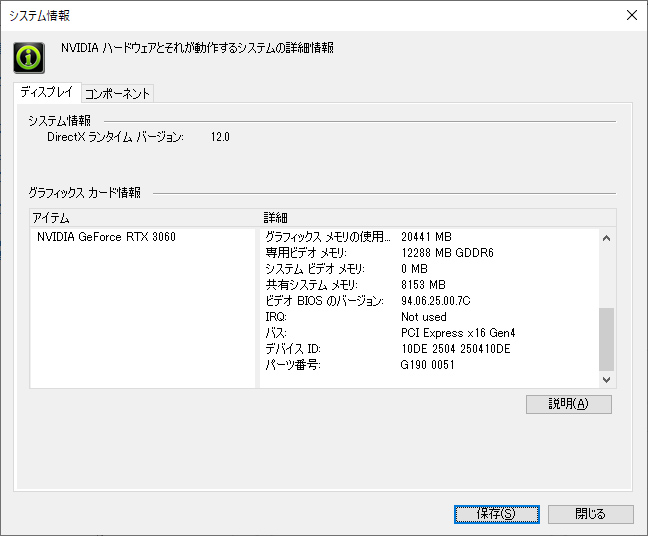The width and height of the screenshot is (648, 536).
Task: Click the 専用ビデオ メモリ row label
Action: click(306, 253)
